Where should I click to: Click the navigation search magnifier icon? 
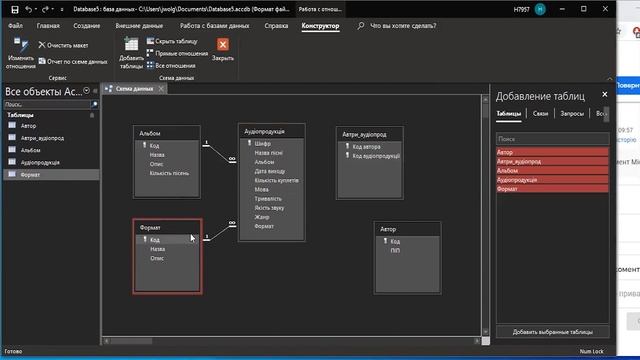pos(94,104)
